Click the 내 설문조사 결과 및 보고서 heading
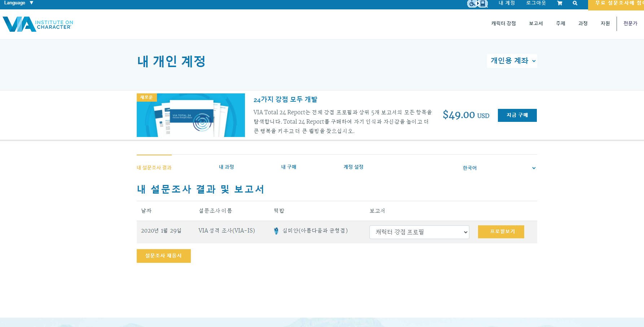 [201, 189]
